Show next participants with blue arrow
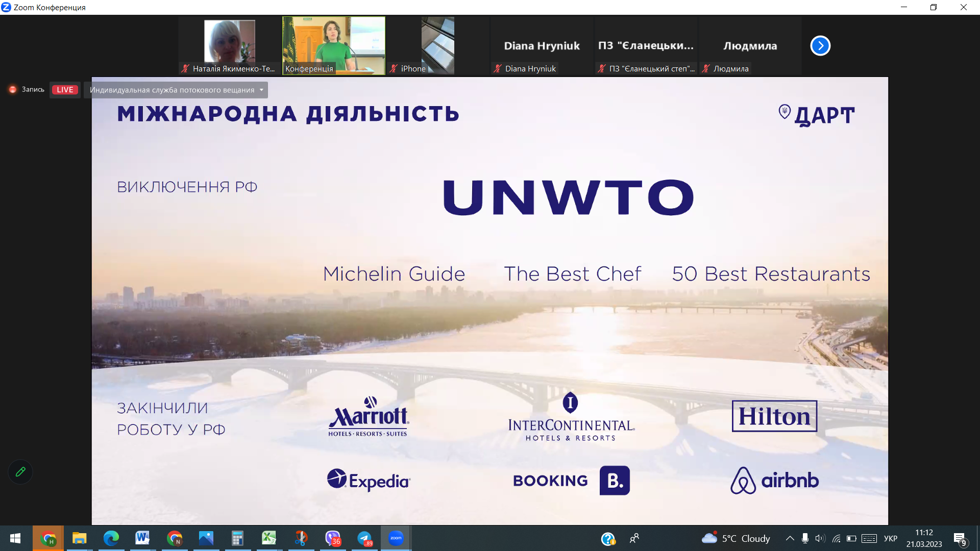Viewport: 980px width, 551px height. [820, 46]
